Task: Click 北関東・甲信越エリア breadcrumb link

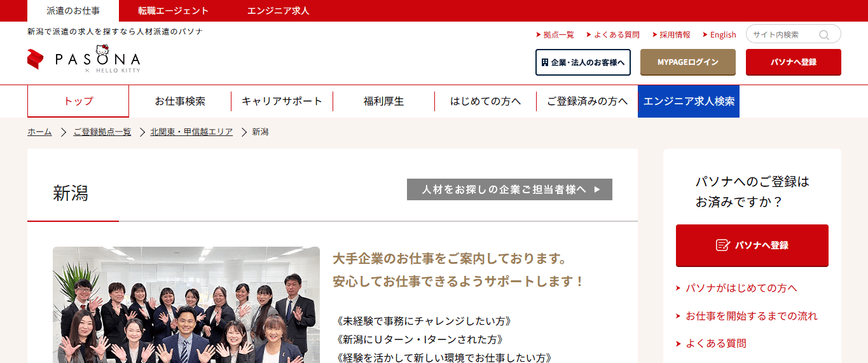Action: [x=191, y=132]
